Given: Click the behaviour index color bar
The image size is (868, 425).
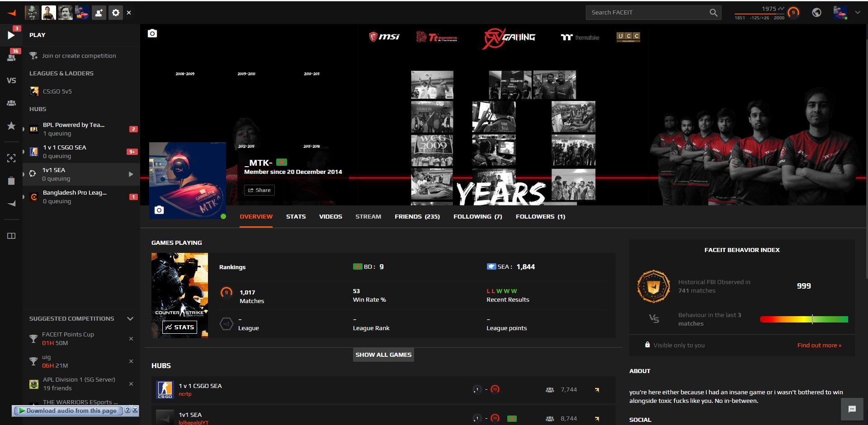Looking at the screenshot, I should click(x=804, y=319).
